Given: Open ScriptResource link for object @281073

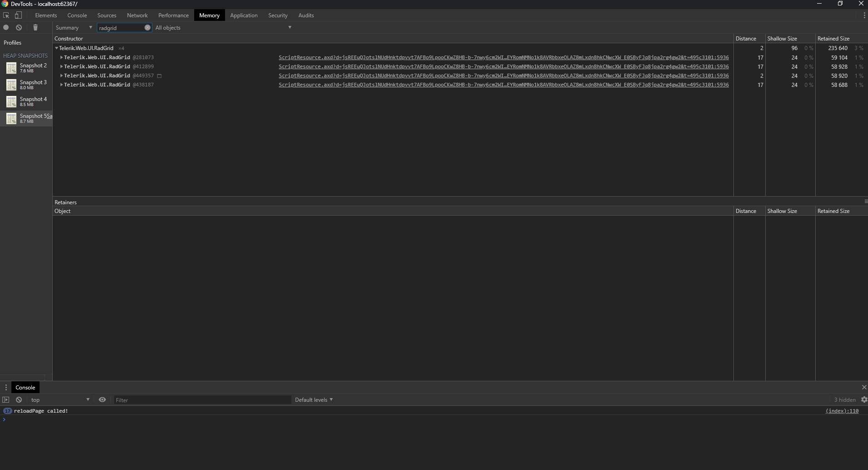Looking at the screenshot, I should [504, 58].
